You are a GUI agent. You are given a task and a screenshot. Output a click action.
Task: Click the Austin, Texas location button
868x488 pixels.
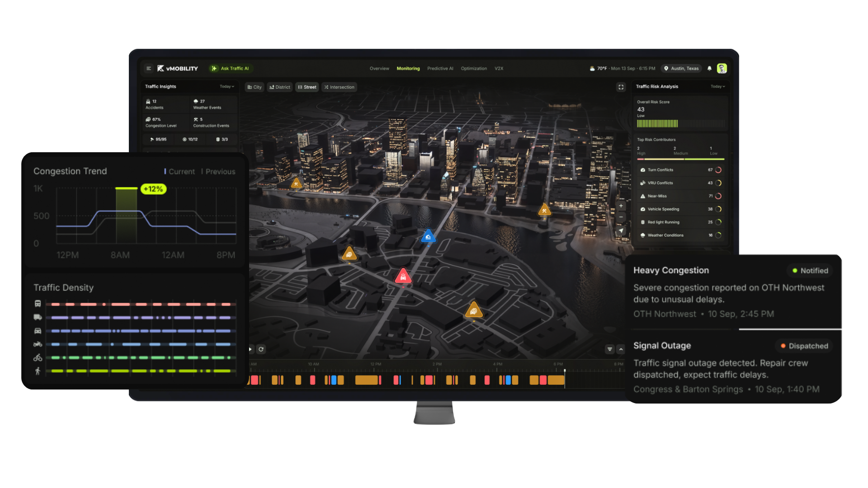pos(681,69)
